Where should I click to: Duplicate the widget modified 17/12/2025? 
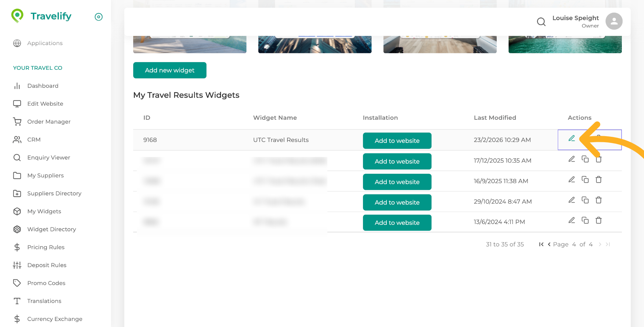pos(585,159)
